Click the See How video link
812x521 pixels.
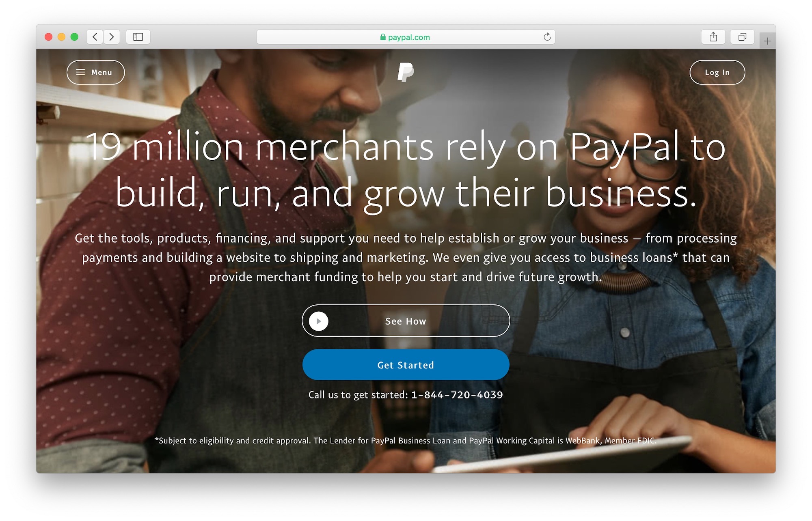pos(406,321)
